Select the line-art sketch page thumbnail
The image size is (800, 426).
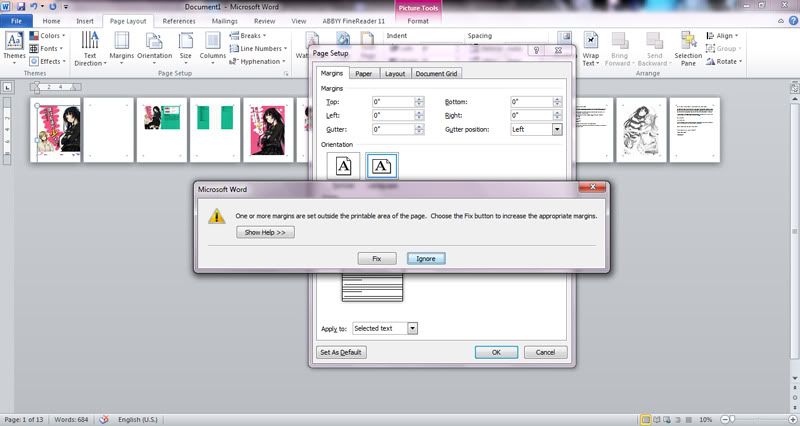point(641,130)
